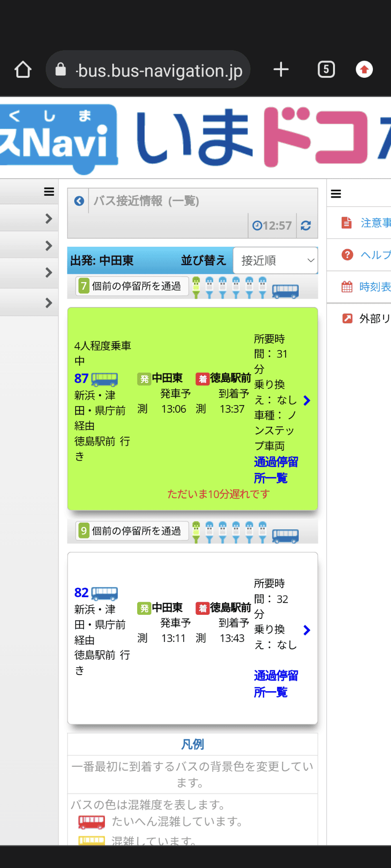Tap the browser home icon
Image resolution: width=391 pixels, height=868 pixels.
coord(23,70)
